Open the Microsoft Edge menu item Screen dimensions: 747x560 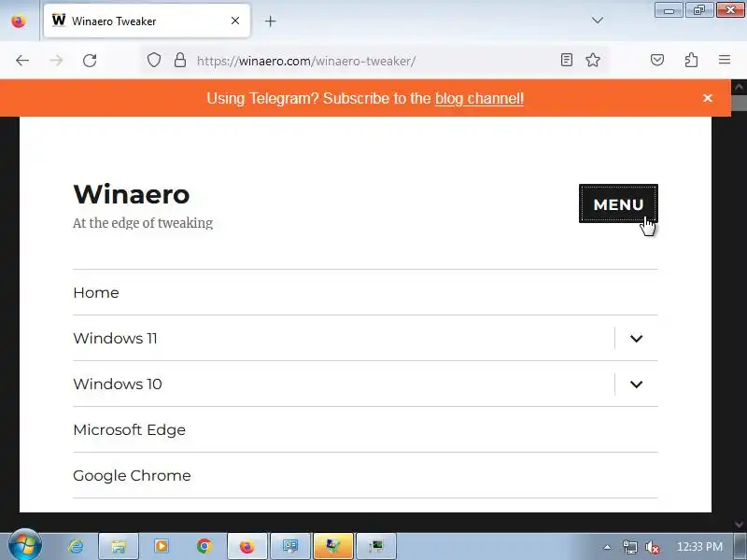[x=129, y=429]
